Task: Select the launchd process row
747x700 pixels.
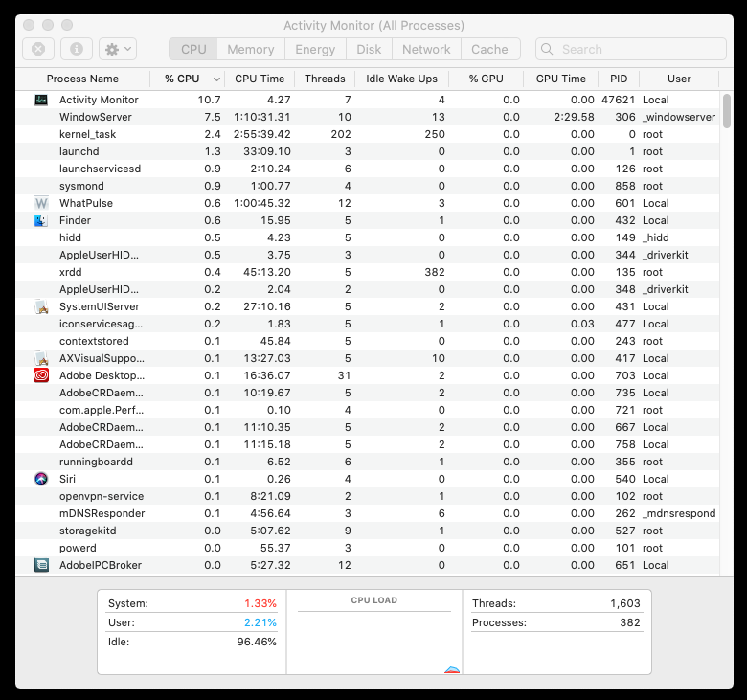Action: point(368,151)
